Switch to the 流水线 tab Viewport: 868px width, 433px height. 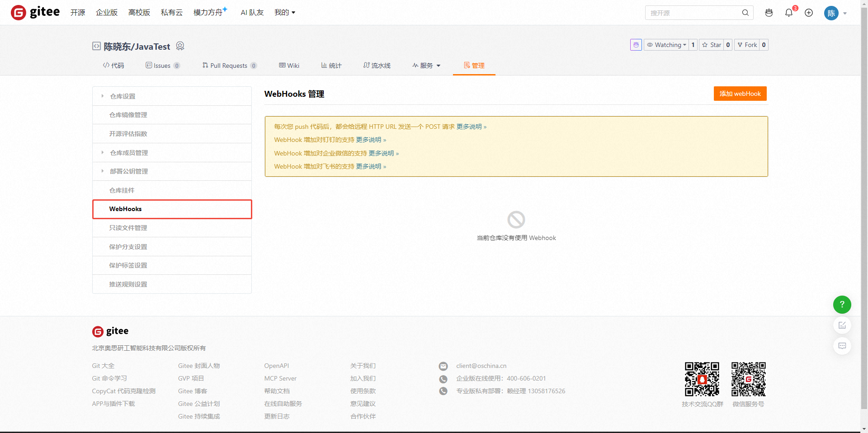click(377, 66)
